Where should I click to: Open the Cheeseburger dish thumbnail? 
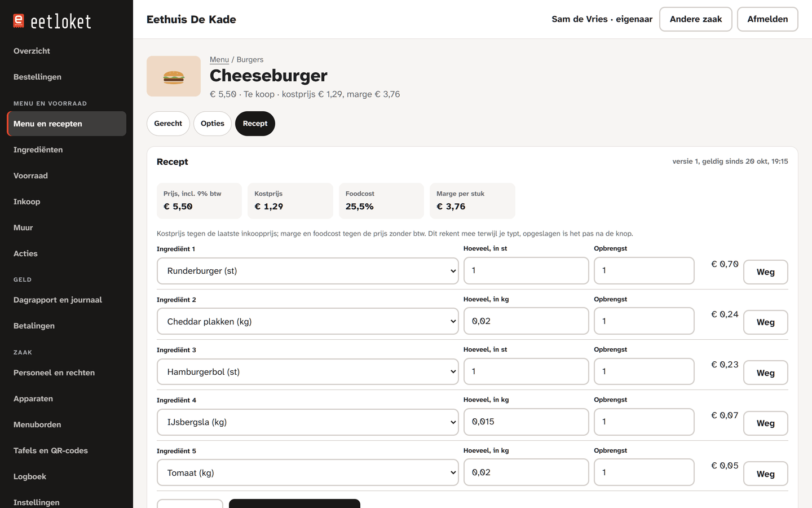pyautogui.click(x=174, y=76)
